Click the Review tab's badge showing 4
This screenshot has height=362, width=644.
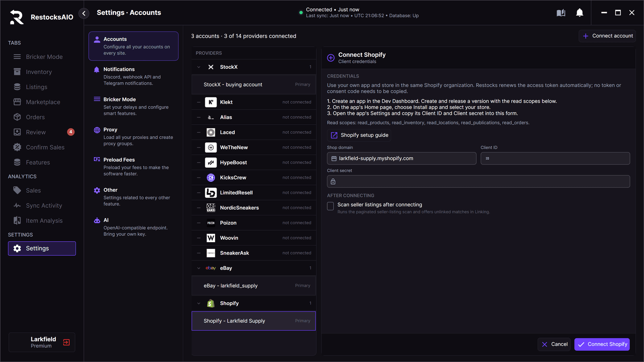(x=71, y=132)
